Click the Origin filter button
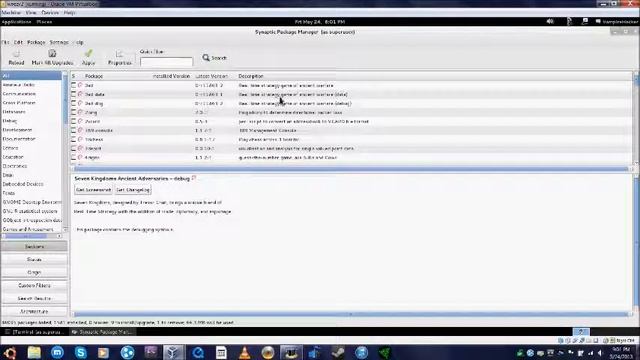Image resolution: width=640 pixels, height=360 pixels. pyautogui.click(x=34, y=272)
